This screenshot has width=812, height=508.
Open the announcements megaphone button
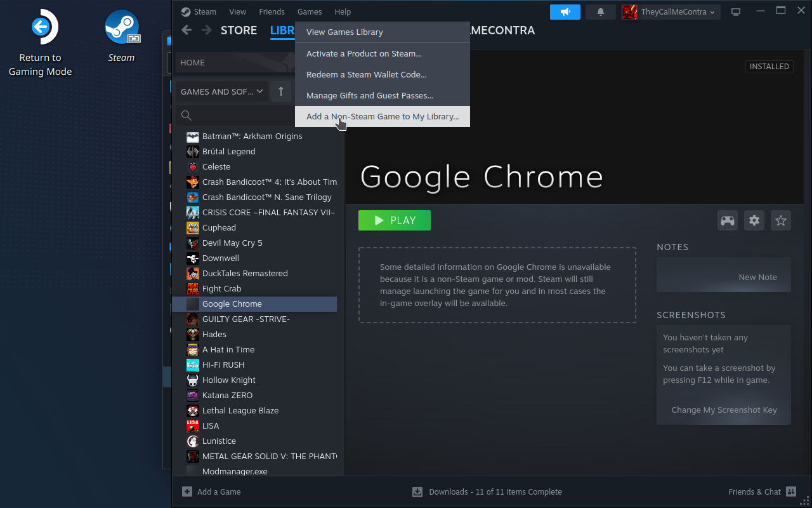point(565,11)
